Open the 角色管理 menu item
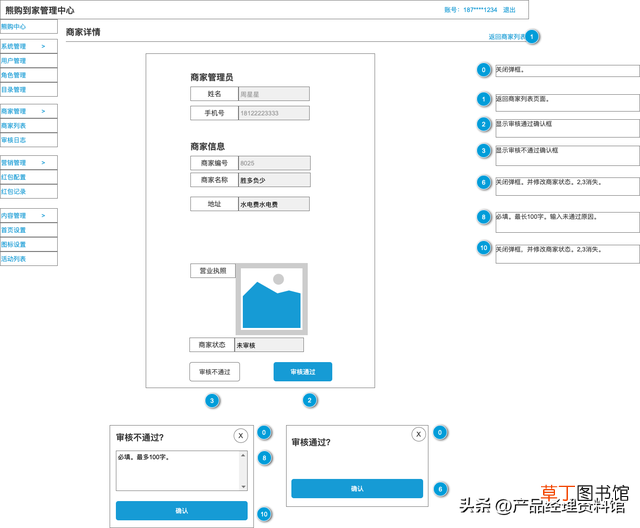Viewport: 640px width, 528px height. [29, 75]
